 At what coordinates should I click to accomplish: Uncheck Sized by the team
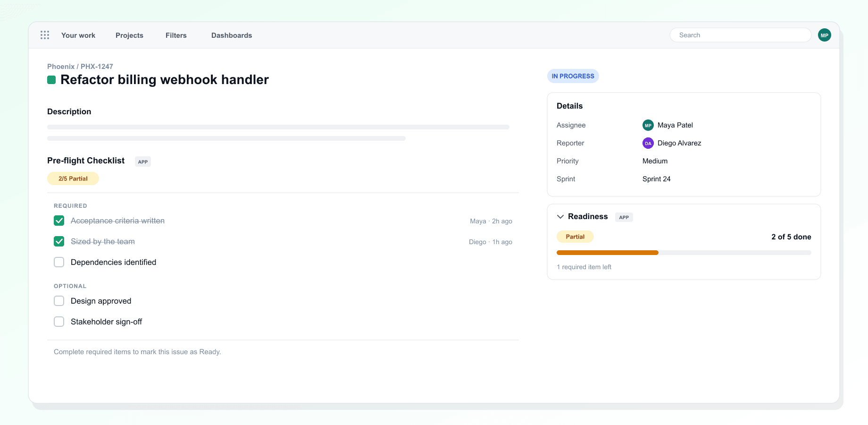tap(59, 241)
